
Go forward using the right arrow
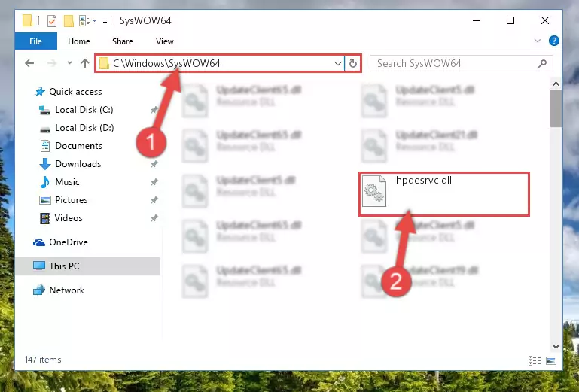[x=52, y=63]
